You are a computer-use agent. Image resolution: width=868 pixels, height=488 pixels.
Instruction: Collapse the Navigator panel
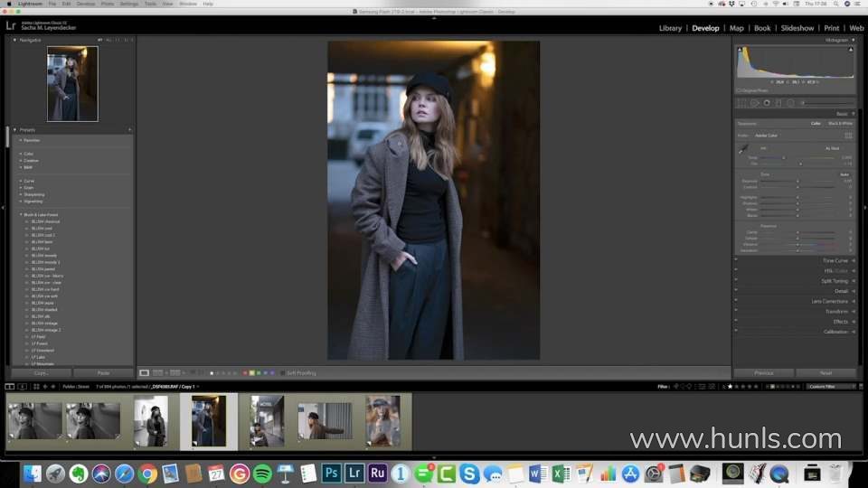(x=14, y=40)
